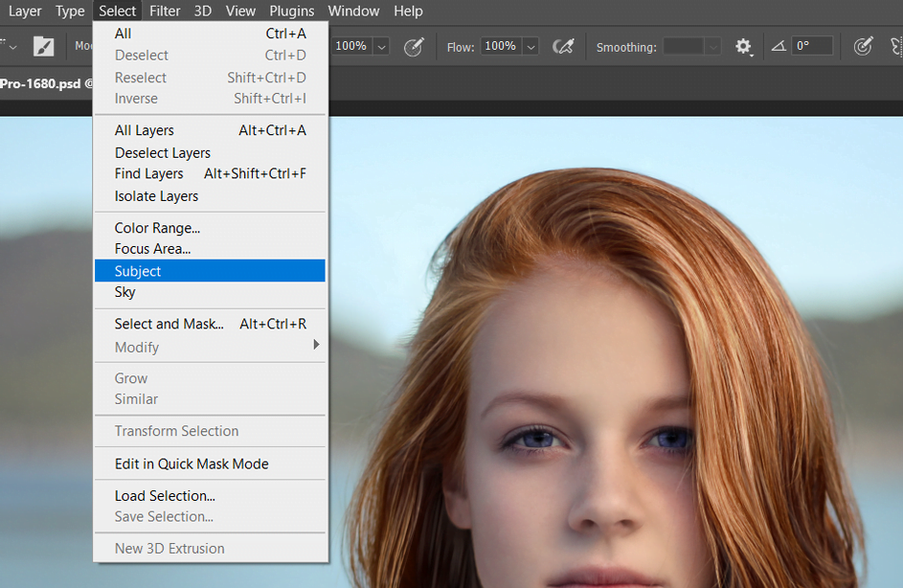Open the Opacity percentage dropdown
Image resolution: width=903 pixels, height=588 pixels.
pos(380,45)
